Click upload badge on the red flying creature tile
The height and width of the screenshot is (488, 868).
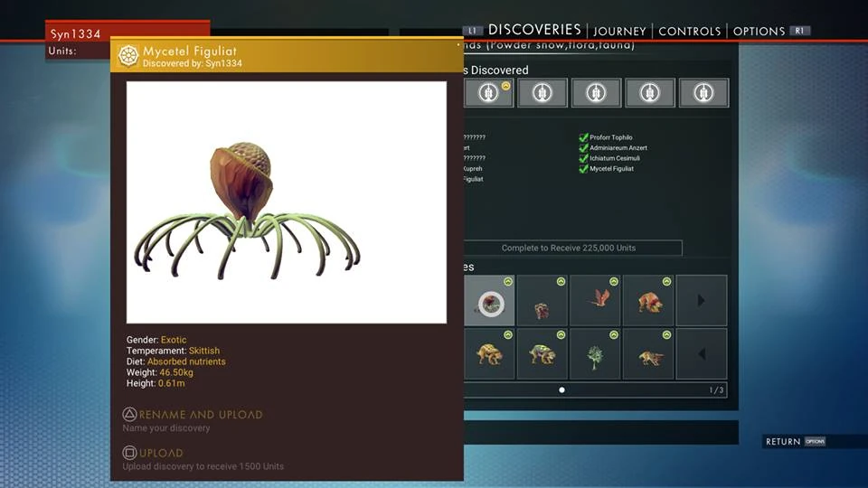[614, 282]
